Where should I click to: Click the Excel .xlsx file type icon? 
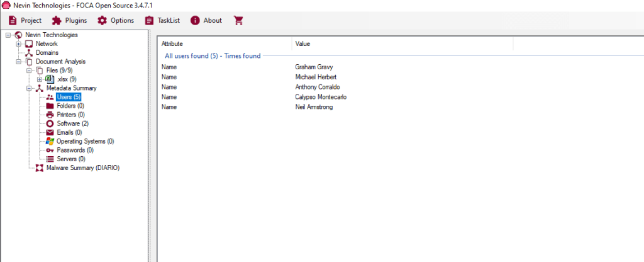point(50,79)
